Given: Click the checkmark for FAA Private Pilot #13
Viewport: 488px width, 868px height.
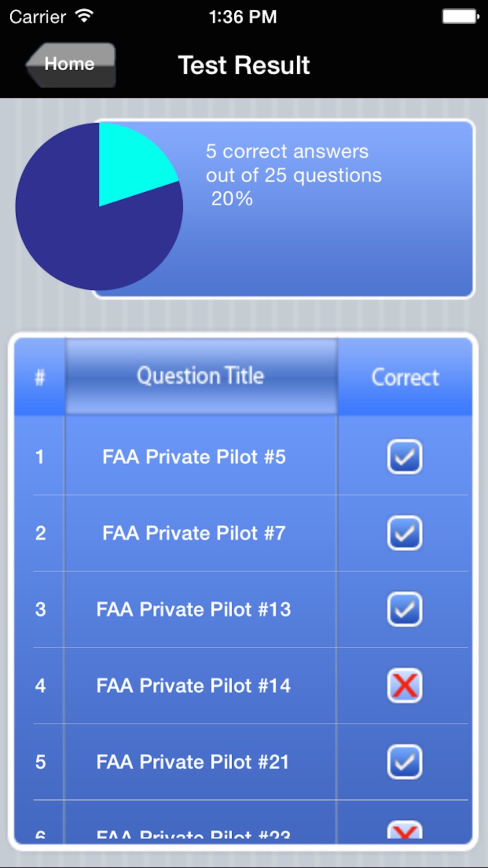Looking at the screenshot, I should (405, 609).
